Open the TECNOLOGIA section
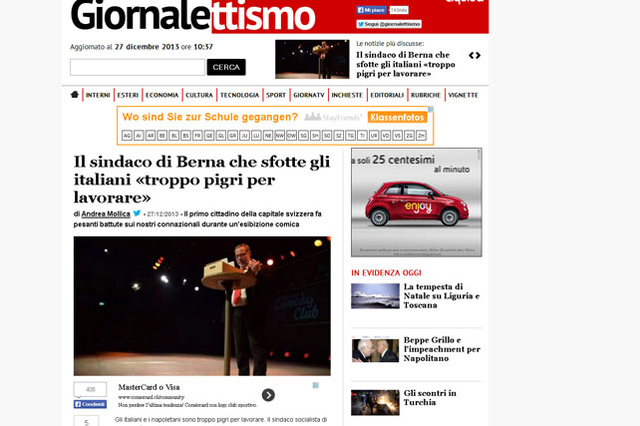The width and height of the screenshot is (640, 426). [x=240, y=95]
